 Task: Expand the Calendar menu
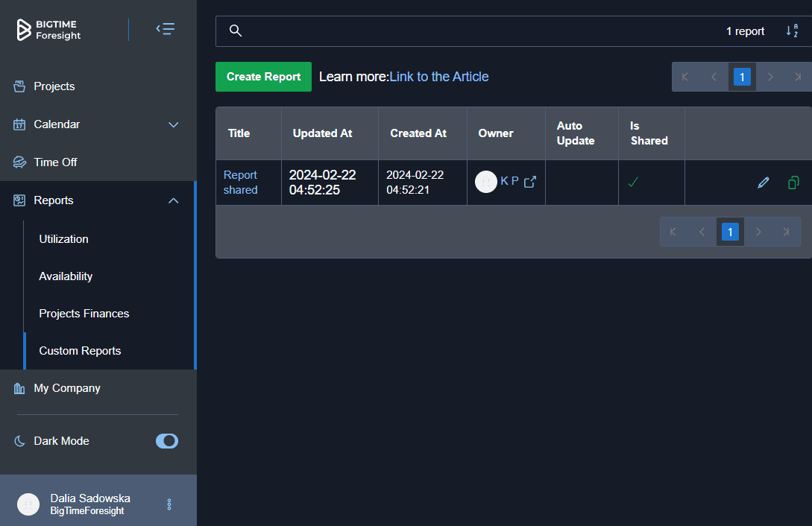coord(173,124)
